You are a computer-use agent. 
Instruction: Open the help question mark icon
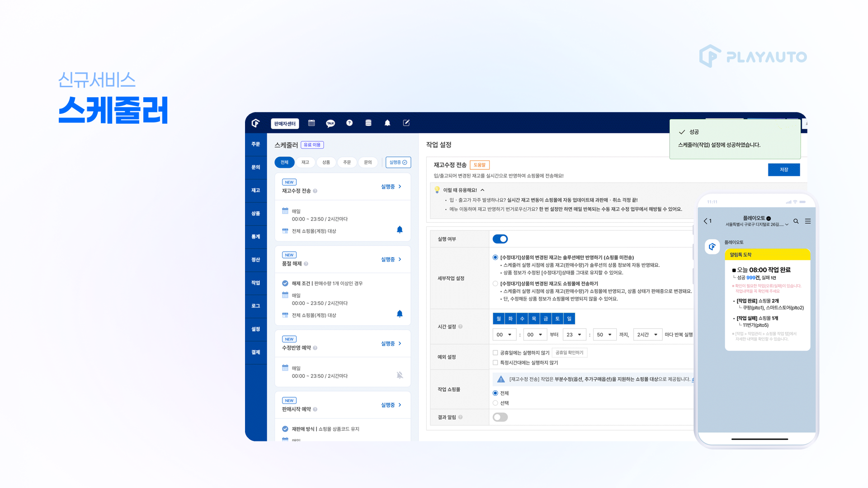coord(349,123)
